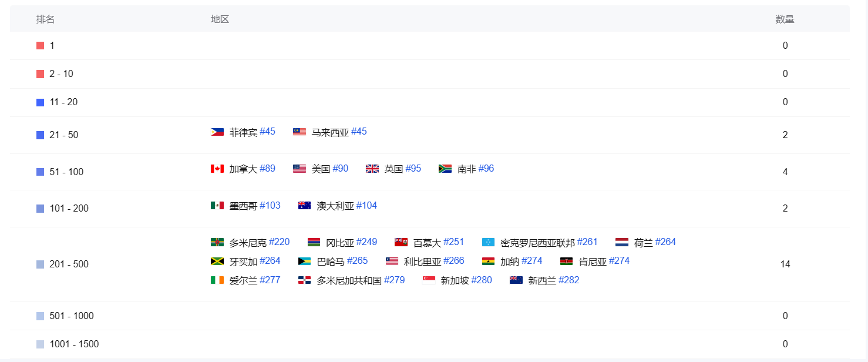
Task: Click the 数量 column header
Action: pyautogui.click(x=785, y=19)
